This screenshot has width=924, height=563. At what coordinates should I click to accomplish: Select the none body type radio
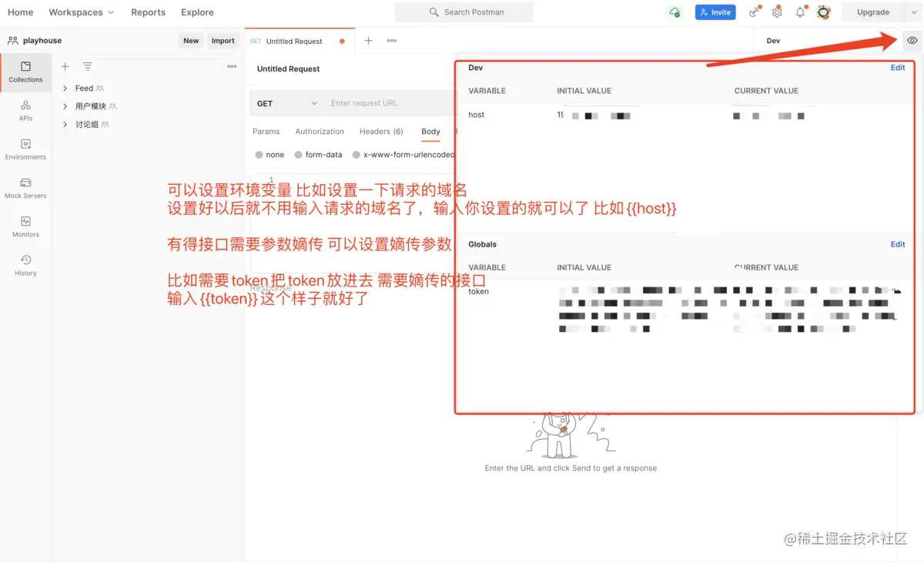259,155
